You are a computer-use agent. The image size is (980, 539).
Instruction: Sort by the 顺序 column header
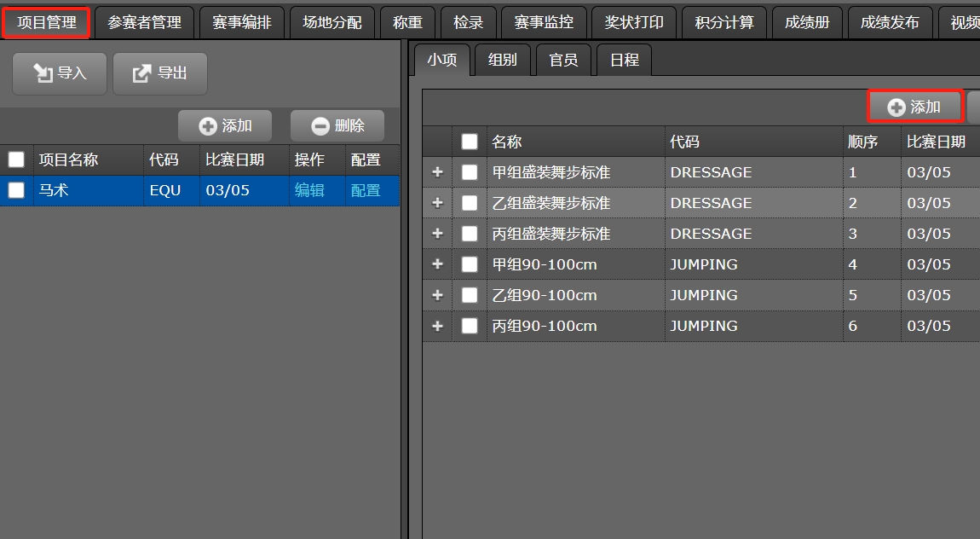[862, 142]
